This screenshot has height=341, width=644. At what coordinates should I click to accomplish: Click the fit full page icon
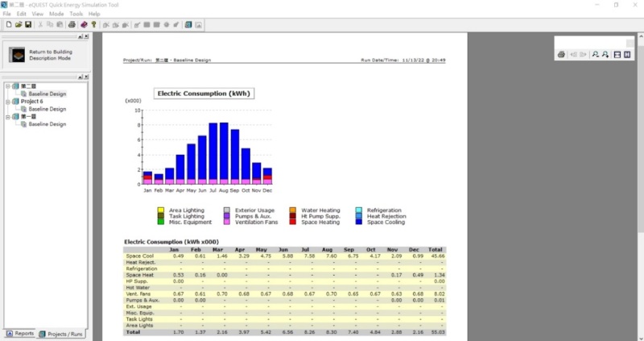[x=627, y=54]
